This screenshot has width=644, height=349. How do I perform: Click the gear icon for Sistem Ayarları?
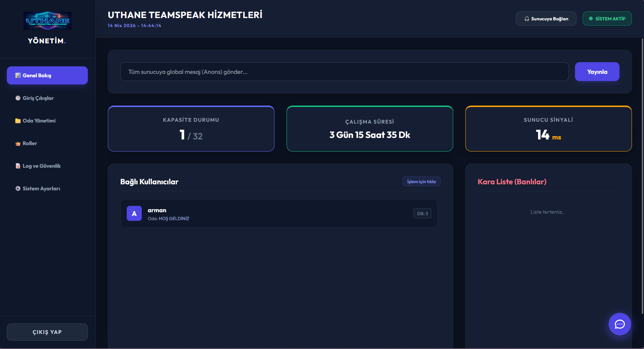point(18,188)
